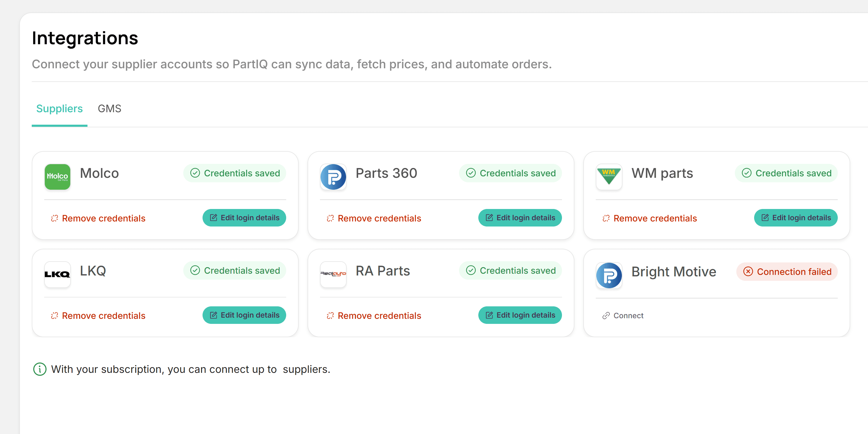Screen dimensions: 868x434
Task: Edit login details for Parts 360
Action: (x=520, y=218)
